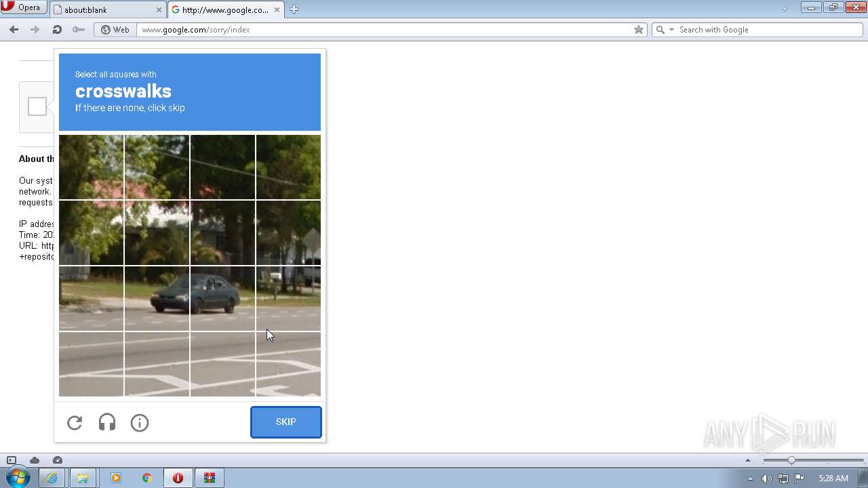The image size is (868, 488).
Task: Go back with the back arrow
Action: 14,30
